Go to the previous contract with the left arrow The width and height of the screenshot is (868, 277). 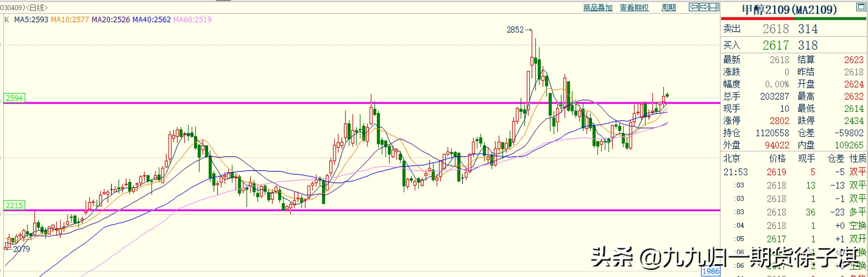[693, 7]
